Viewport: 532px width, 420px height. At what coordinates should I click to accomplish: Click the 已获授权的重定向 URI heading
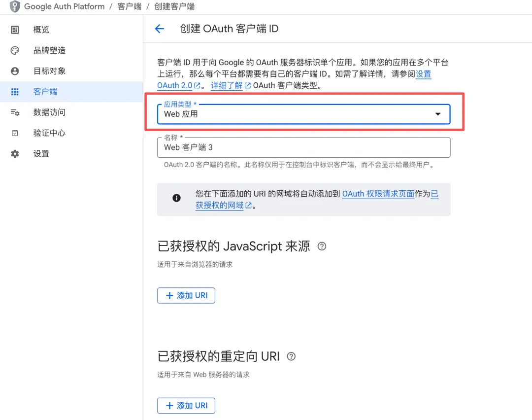218,356
